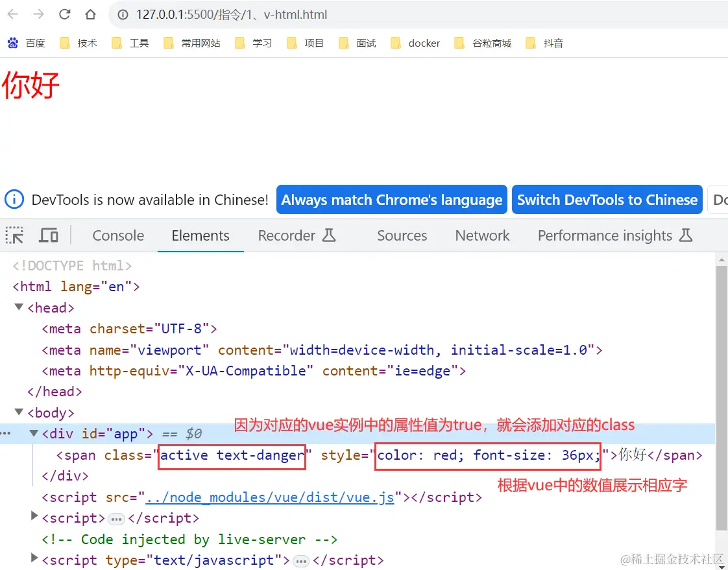
Task: Switch to the Sources tab
Action: pos(402,236)
